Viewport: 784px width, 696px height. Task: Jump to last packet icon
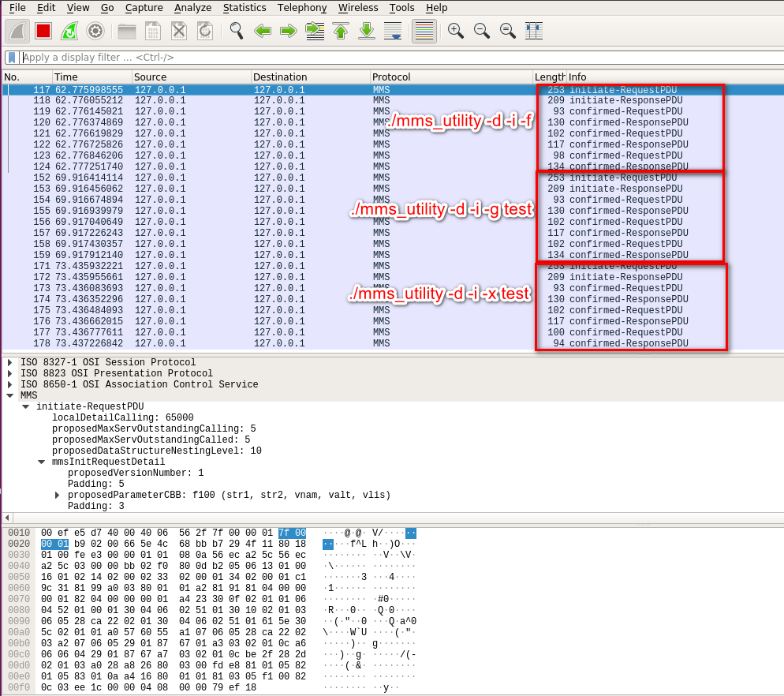coord(367,31)
